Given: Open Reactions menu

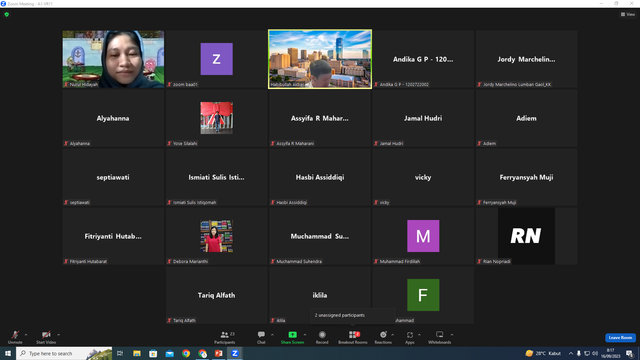Looking at the screenshot, I should 383,337.
